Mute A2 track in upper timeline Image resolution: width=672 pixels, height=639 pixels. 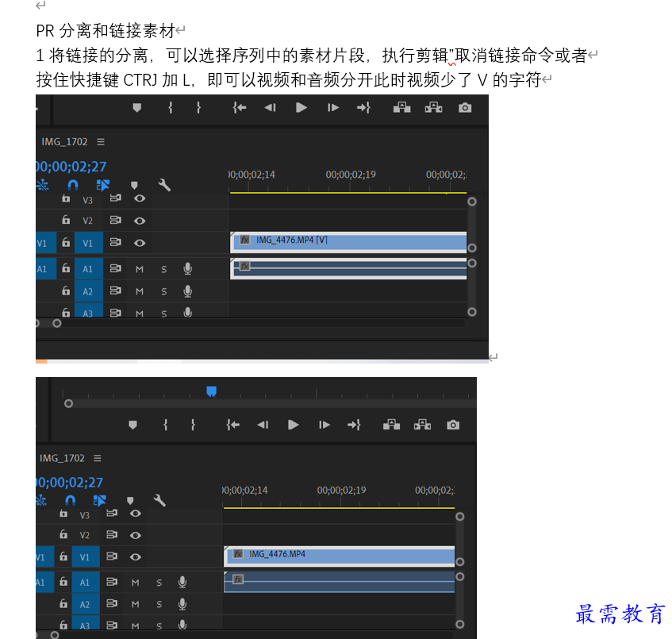click(140, 291)
